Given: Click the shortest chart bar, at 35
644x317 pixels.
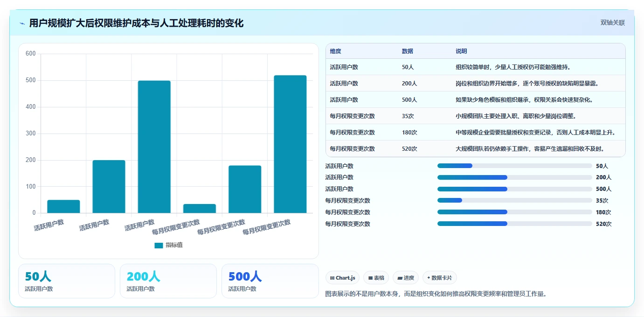Looking at the screenshot, I should click(x=200, y=208).
